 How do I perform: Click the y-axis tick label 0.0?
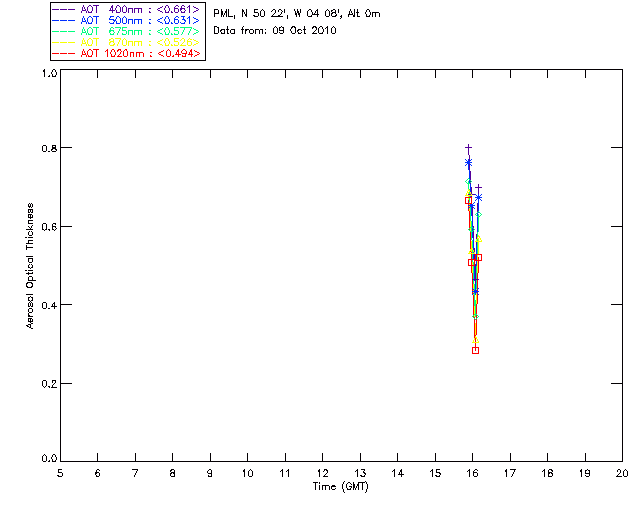pyautogui.click(x=49, y=459)
